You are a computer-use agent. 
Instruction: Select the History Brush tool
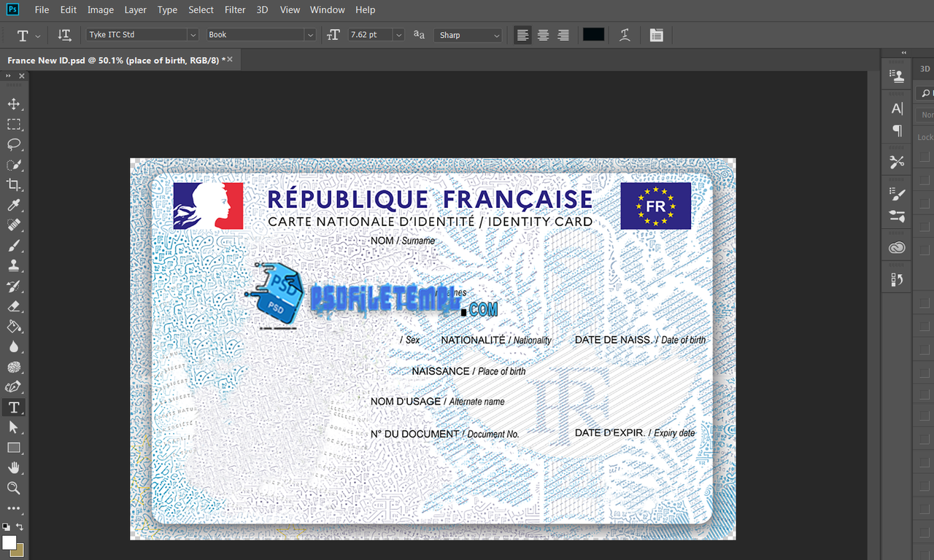pyautogui.click(x=14, y=287)
